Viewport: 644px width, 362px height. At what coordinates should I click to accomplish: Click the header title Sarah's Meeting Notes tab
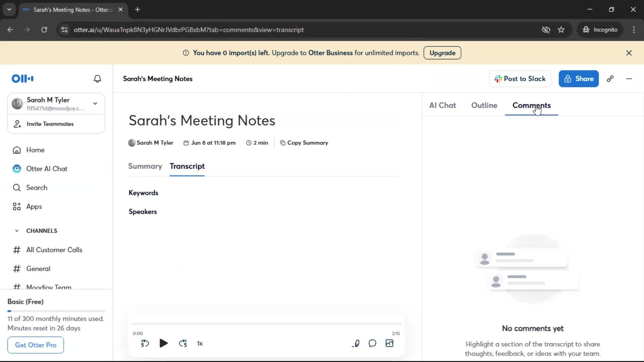coord(73,10)
